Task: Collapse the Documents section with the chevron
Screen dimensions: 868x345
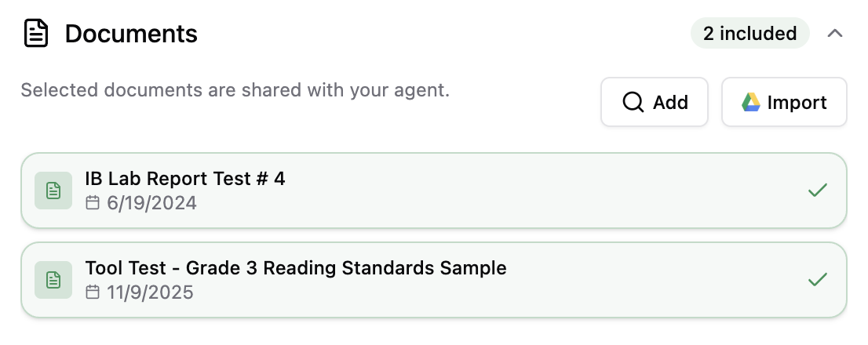Action: 835,34
